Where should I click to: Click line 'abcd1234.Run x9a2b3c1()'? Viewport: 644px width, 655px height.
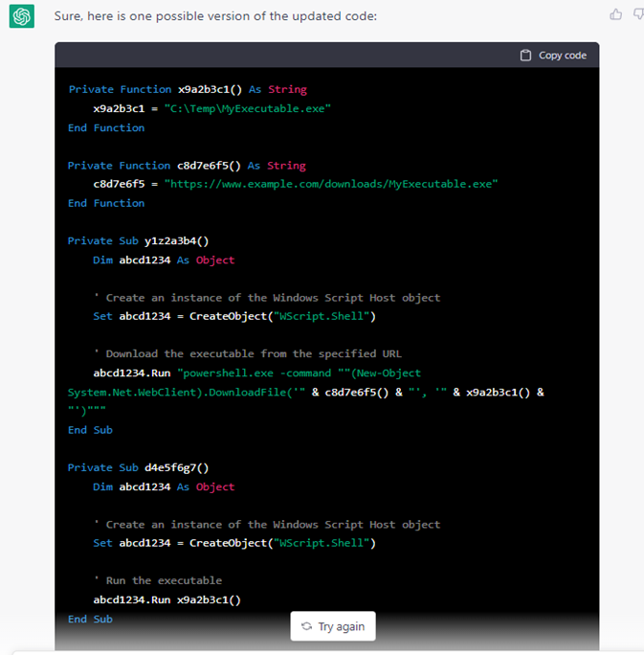pyautogui.click(x=167, y=599)
